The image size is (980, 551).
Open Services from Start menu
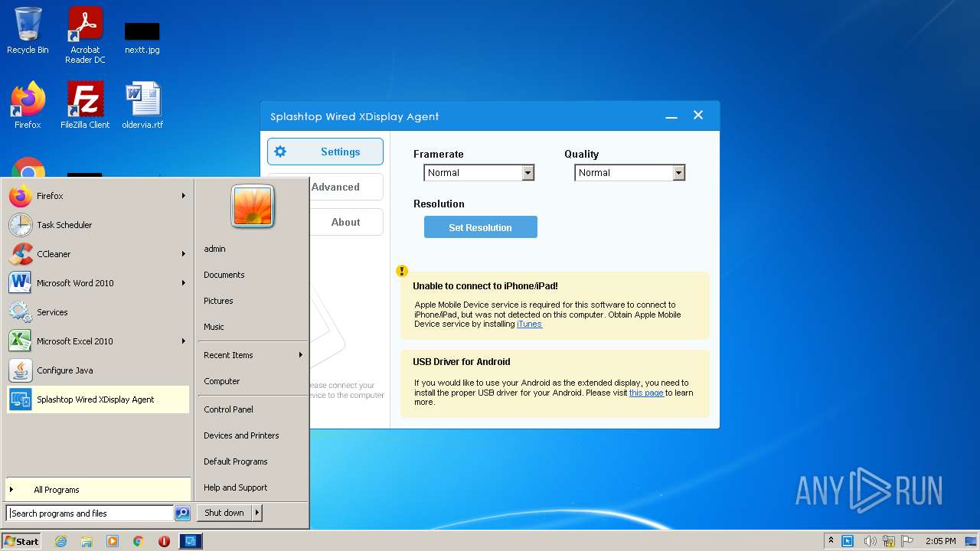coord(98,312)
